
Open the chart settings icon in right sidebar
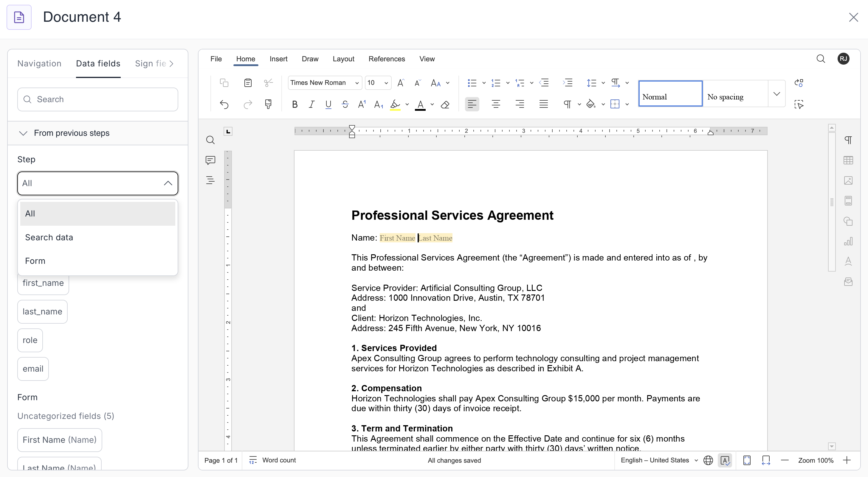click(x=848, y=241)
